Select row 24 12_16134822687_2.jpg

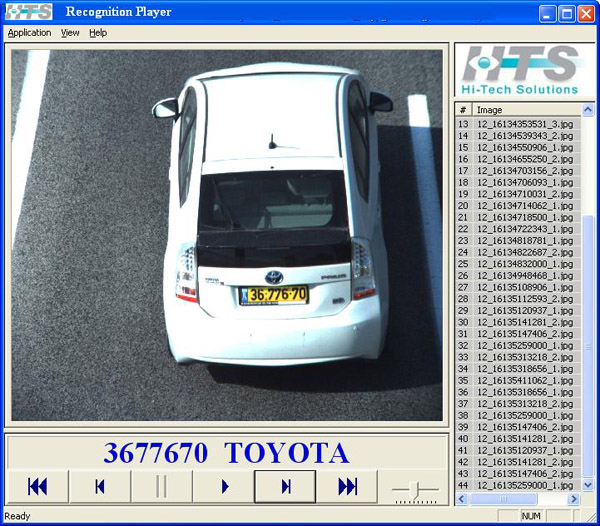pos(518,252)
